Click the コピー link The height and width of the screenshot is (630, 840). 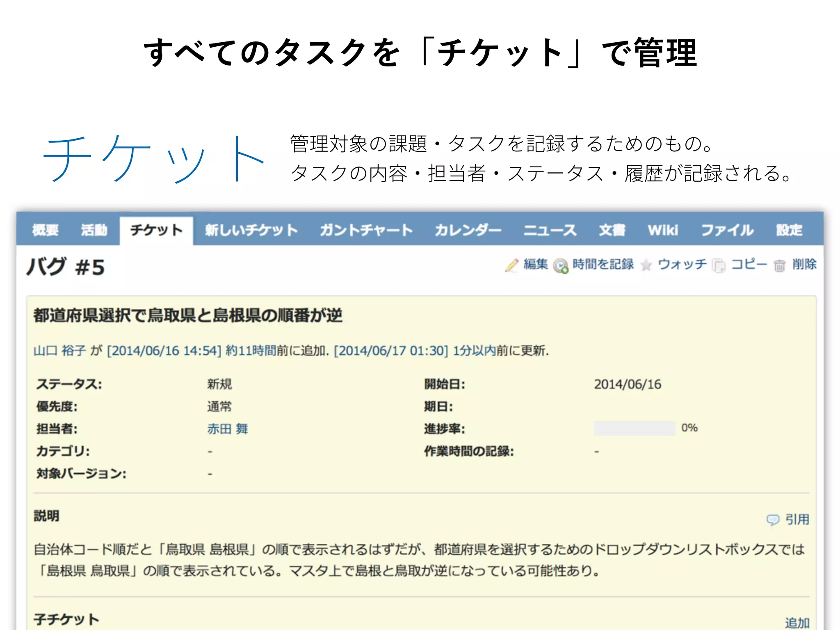coord(749,264)
